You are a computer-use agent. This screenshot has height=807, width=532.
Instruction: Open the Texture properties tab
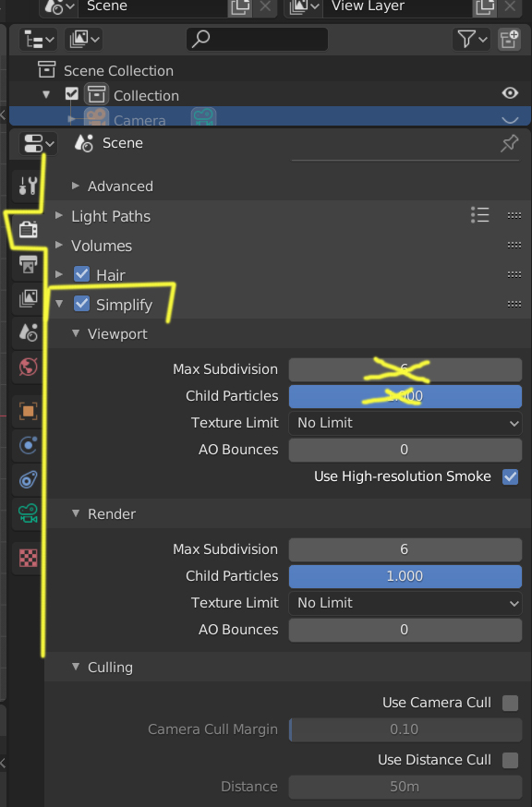pyautogui.click(x=28, y=558)
